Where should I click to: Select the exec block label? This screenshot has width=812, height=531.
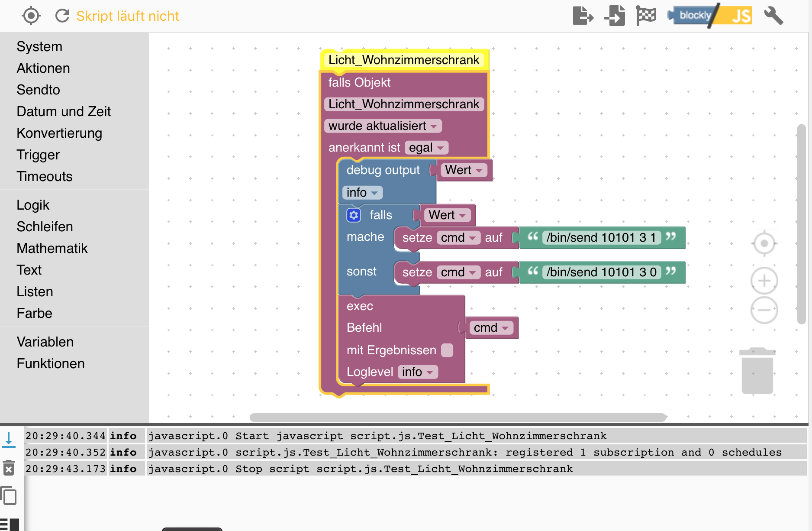(x=360, y=306)
